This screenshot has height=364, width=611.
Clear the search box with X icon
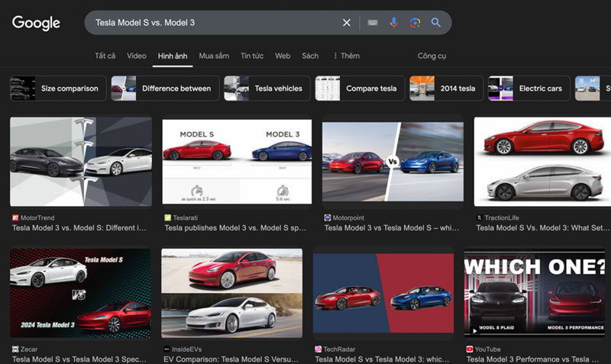[347, 23]
